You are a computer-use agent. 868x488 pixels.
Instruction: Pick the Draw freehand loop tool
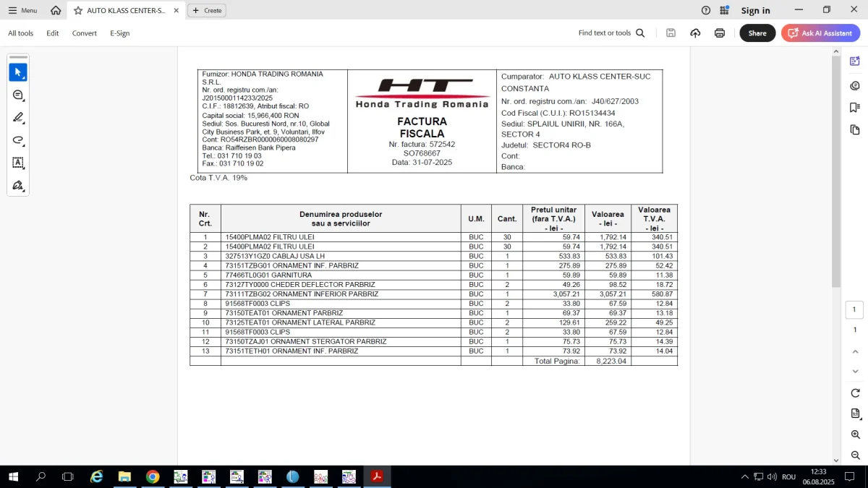coord(18,140)
